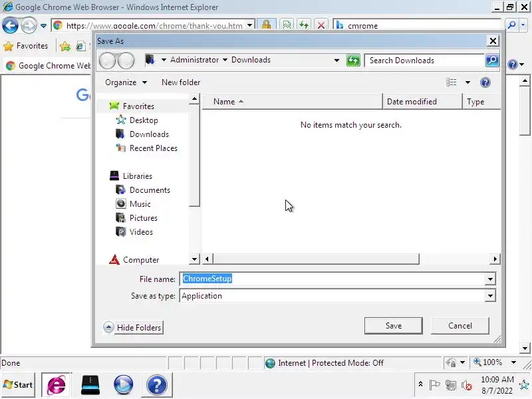
Task: Click the dialog Back navigation button
Action: click(108, 61)
